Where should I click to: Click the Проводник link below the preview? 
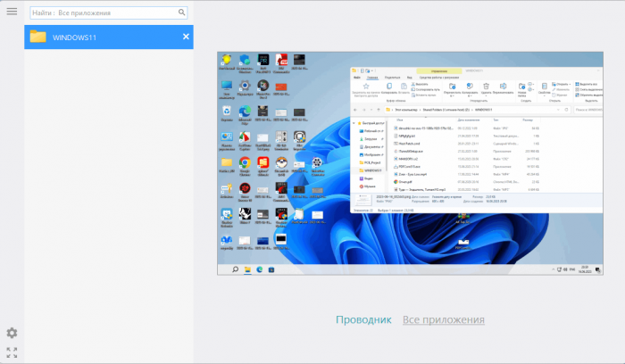click(x=363, y=319)
